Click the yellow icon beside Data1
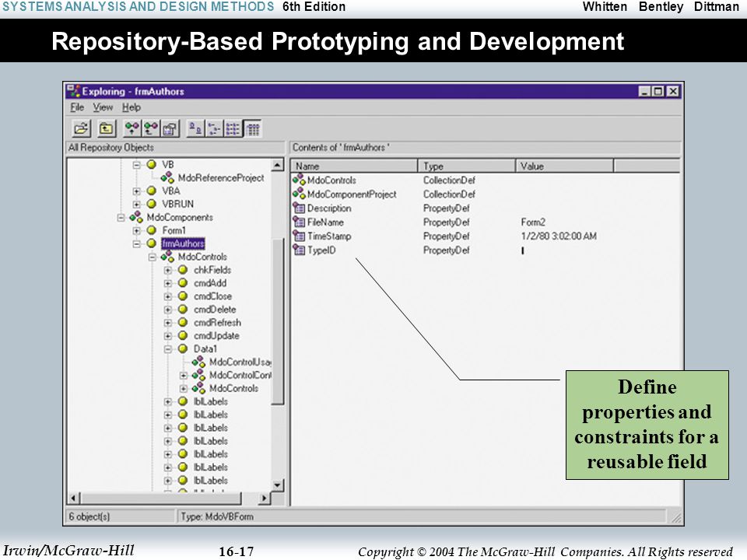 coord(182,348)
